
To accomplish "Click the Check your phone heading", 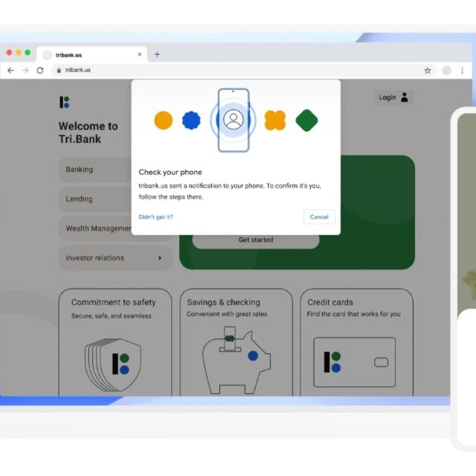I will coord(170,172).
